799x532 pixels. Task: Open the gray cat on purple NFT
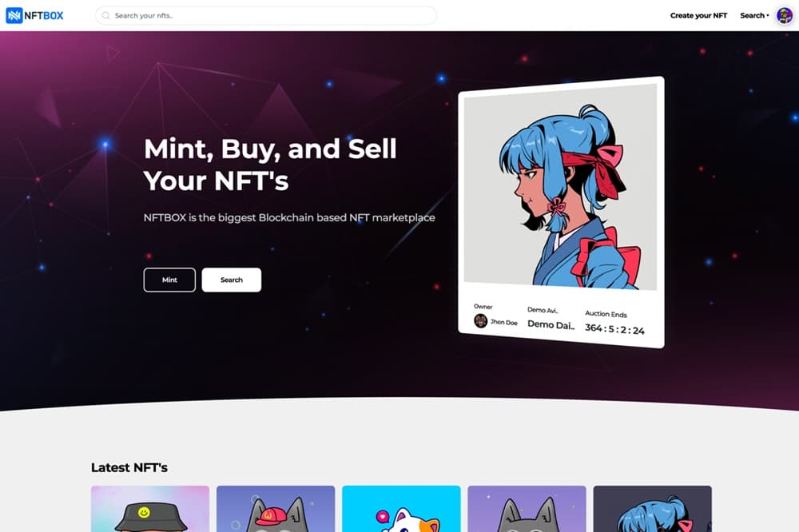click(x=527, y=509)
